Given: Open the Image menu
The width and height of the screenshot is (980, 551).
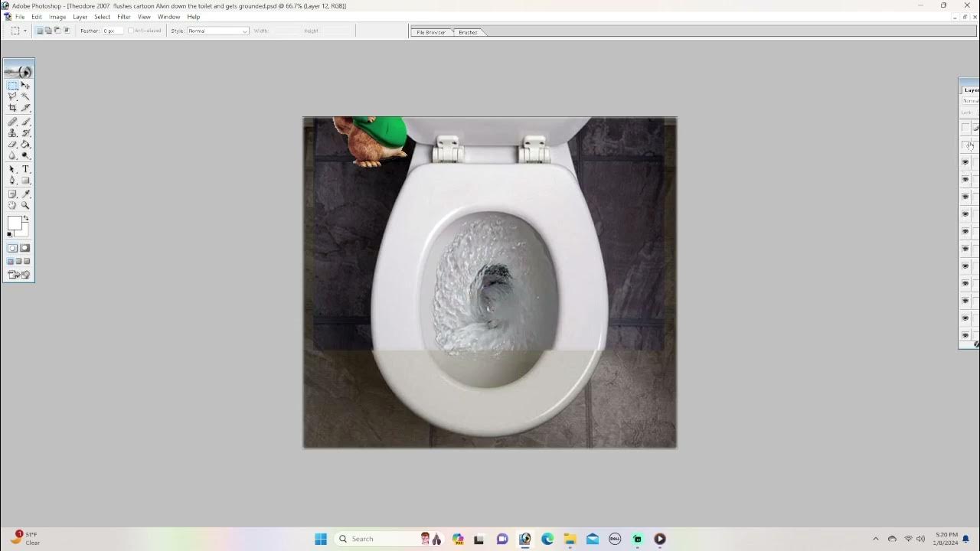Looking at the screenshot, I should [x=57, y=17].
